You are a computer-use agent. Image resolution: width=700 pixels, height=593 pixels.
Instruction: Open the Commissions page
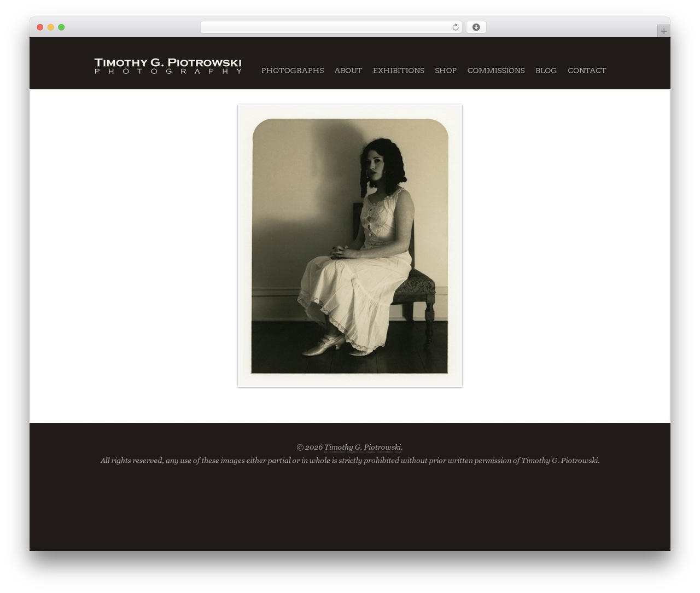pos(496,71)
